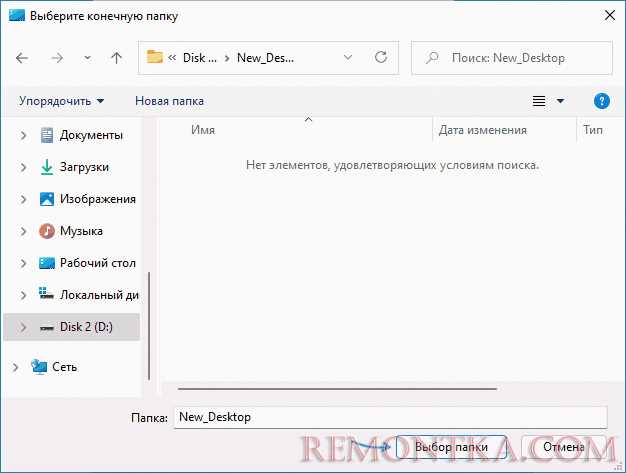This screenshot has width=626, height=473.
Task: Click the navigation pane vertical scrollbar
Action: pos(149,326)
